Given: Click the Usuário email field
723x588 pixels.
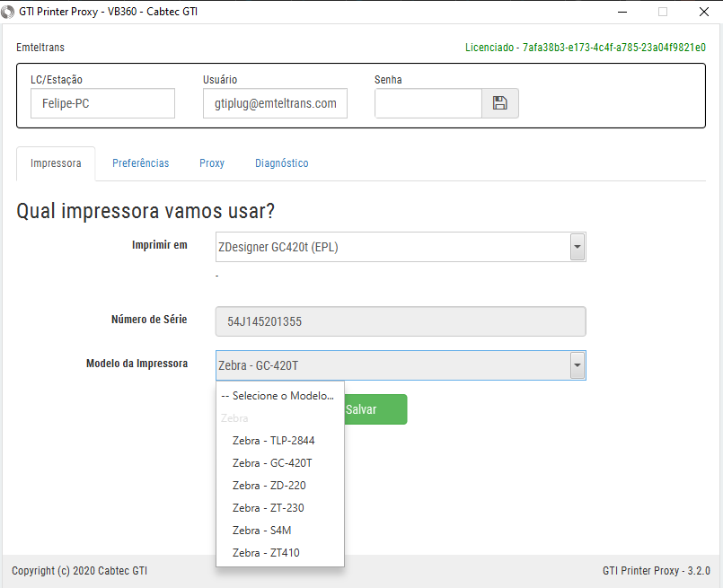Looking at the screenshot, I should 275,103.
